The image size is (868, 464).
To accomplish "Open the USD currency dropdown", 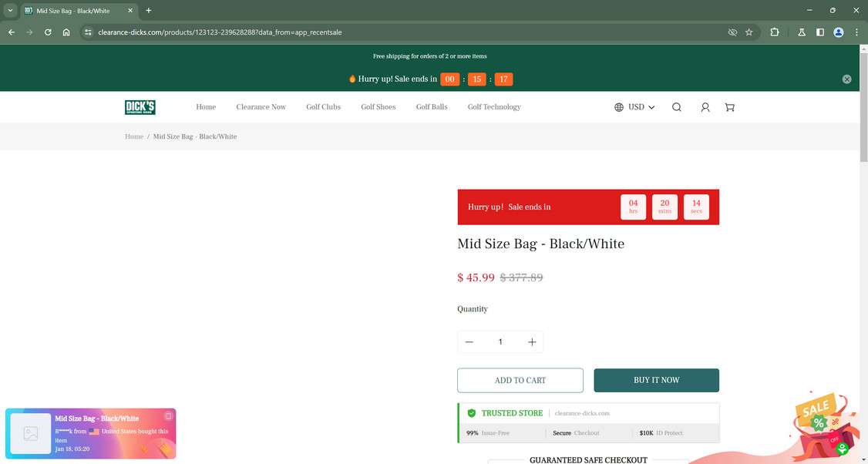I will click(640, 107).
